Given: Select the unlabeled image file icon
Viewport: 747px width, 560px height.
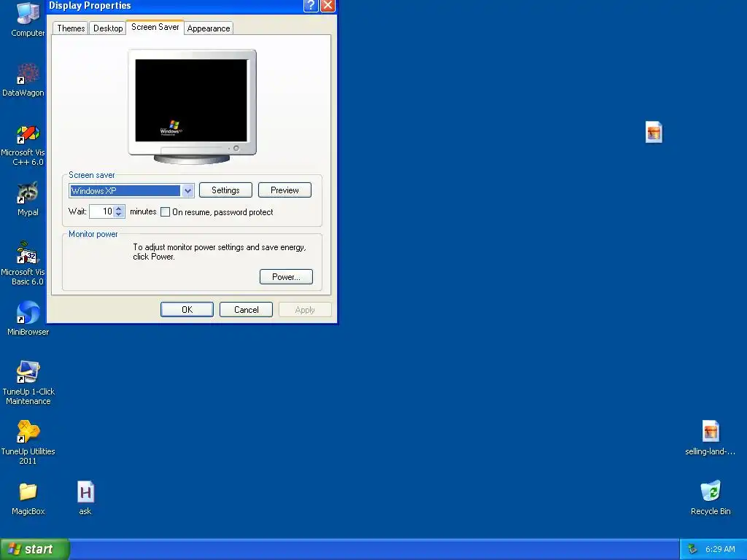Looking at the screenshot, I should (x=654, y=132).
